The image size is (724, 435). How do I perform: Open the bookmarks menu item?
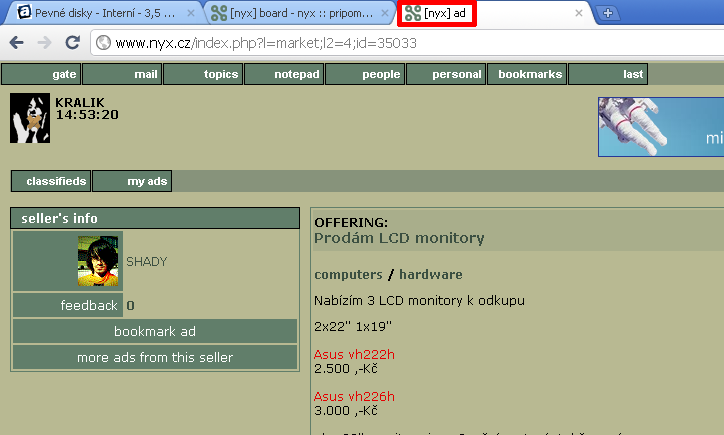tap(527, 74)
